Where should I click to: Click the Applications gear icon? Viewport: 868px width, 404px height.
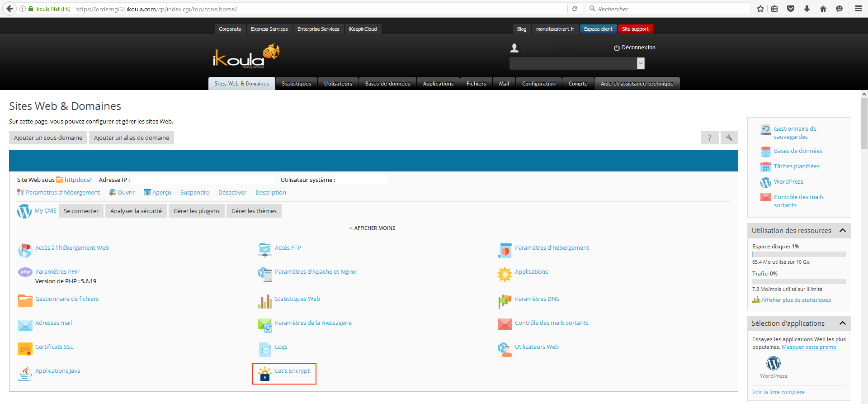point(505,274)
